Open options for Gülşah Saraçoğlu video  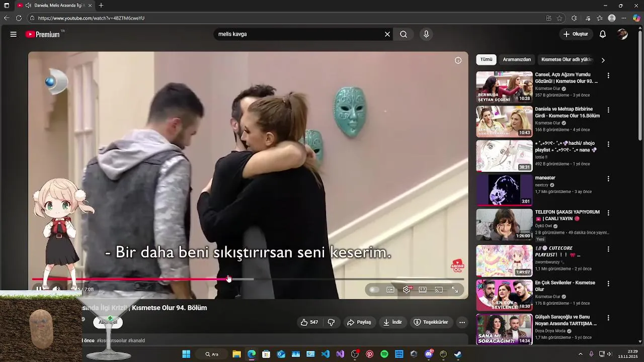point(608,318)
